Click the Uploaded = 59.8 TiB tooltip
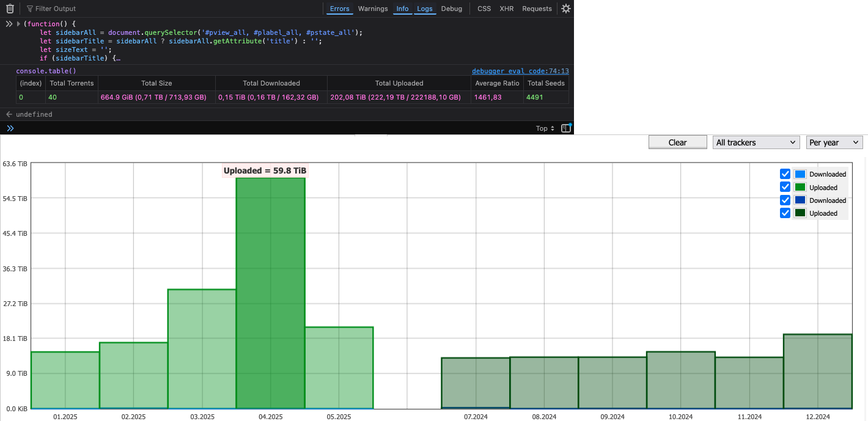 pos(265,171)
